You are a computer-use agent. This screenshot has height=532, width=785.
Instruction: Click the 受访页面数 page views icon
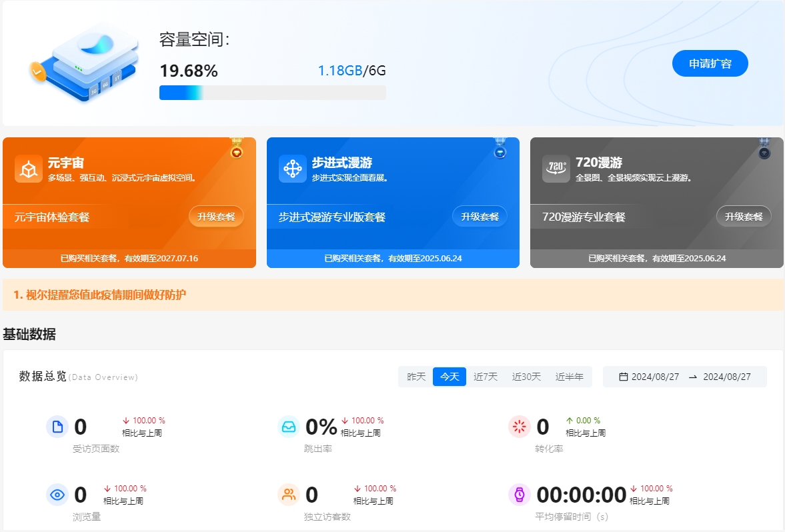57,426
